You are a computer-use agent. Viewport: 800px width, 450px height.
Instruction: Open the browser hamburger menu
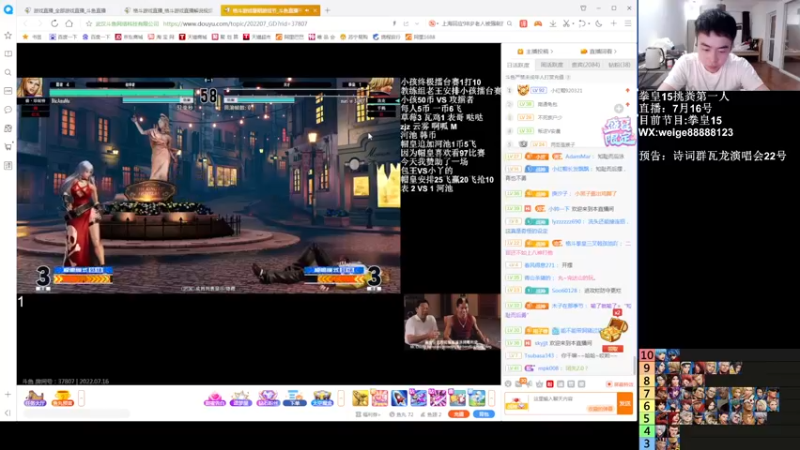(x=628, y=23)
